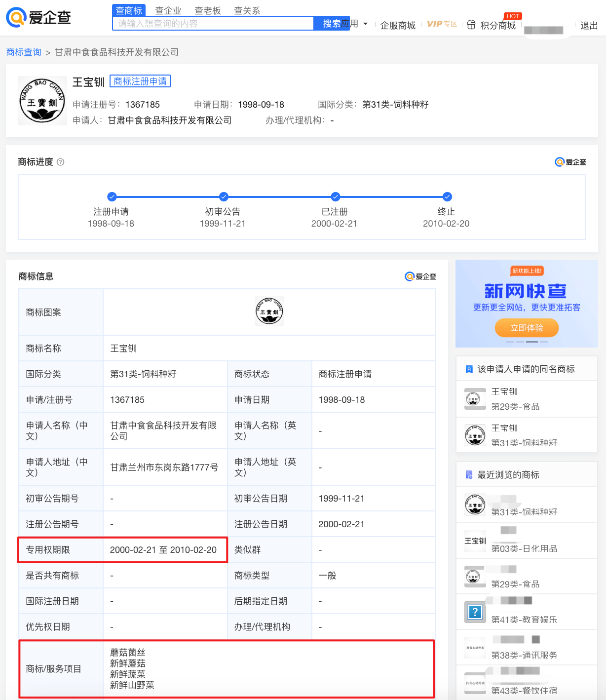Viewport: 606px width, 700px height.
Task: Open 企服商城 link
Action: coord(398,25)
